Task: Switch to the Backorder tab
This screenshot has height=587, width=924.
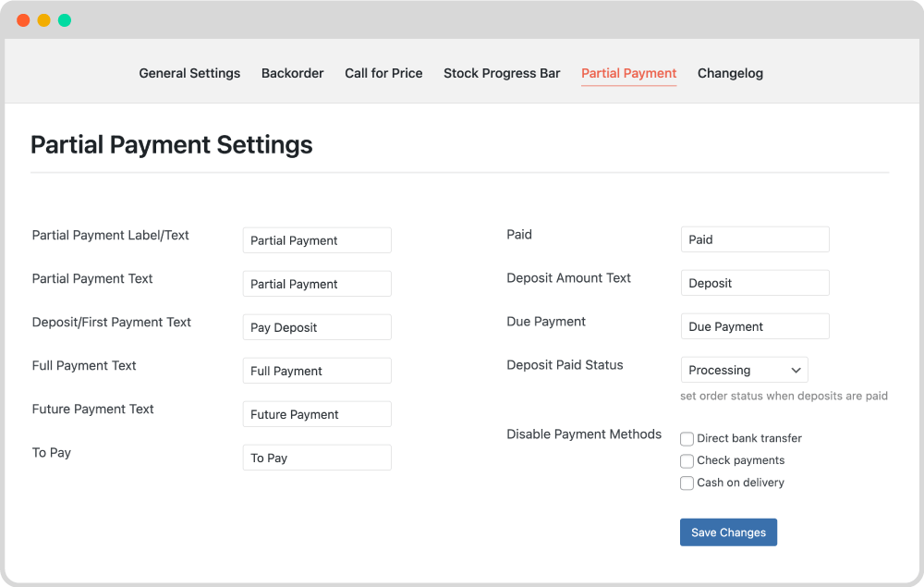Action: coord(292,73)
